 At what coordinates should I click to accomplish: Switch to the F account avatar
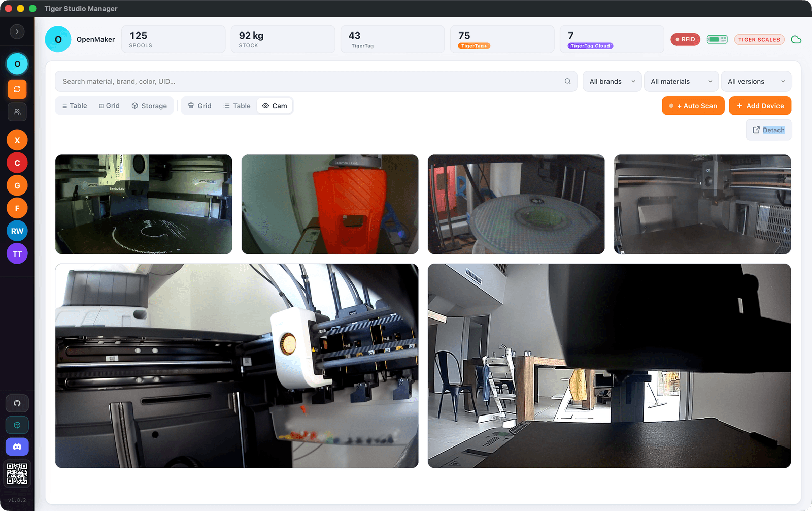17,208
